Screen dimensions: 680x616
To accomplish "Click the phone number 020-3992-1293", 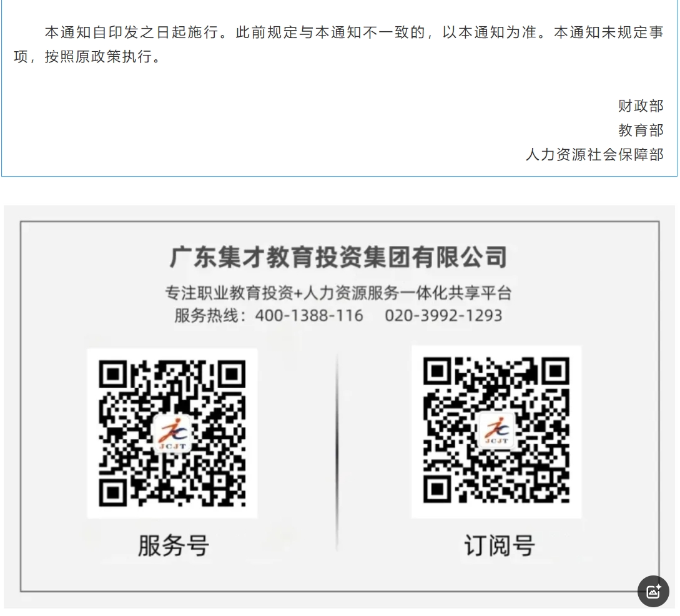I will click(x=443, y=316).
